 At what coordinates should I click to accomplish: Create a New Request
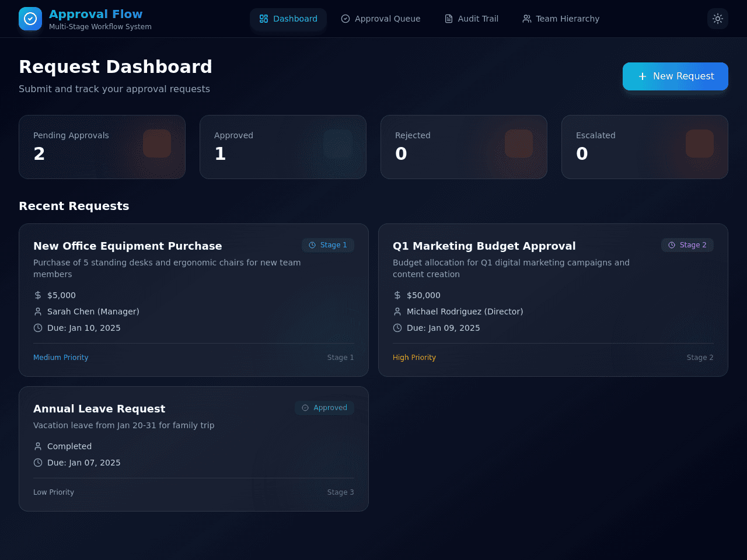[675, 76]
